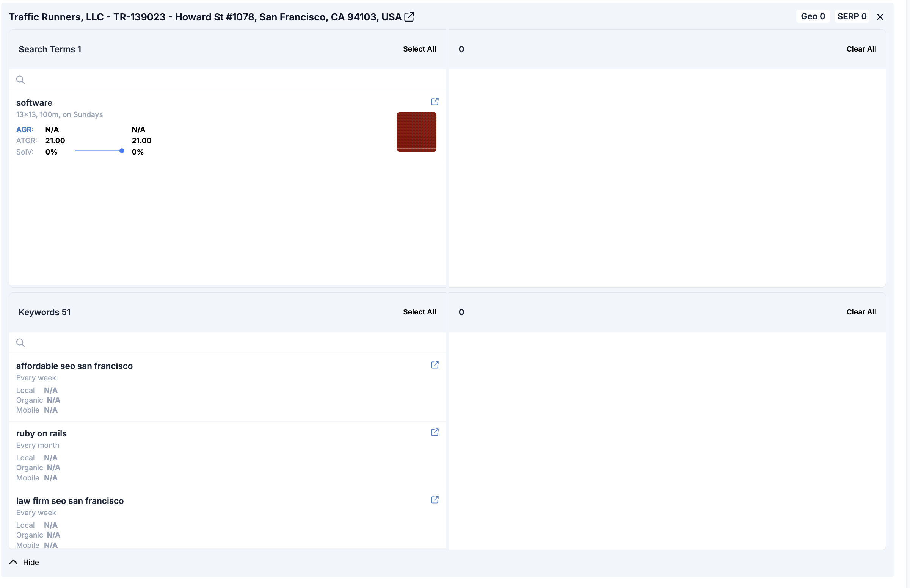Focus the Search Terms filter input field
The height and width of the screenshot is (588, 910).
(x=229, y=80)
